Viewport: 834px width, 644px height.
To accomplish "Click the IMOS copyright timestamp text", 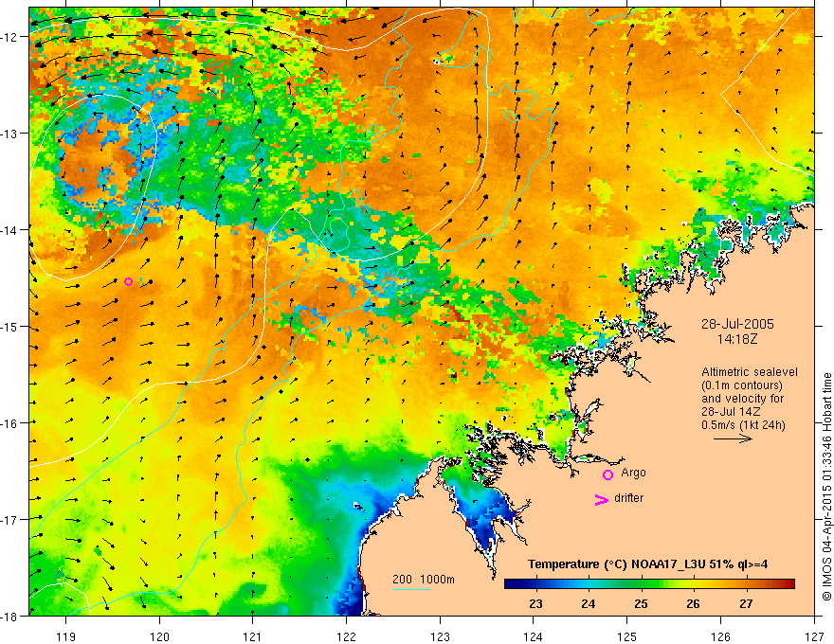I will pos(826,487).
